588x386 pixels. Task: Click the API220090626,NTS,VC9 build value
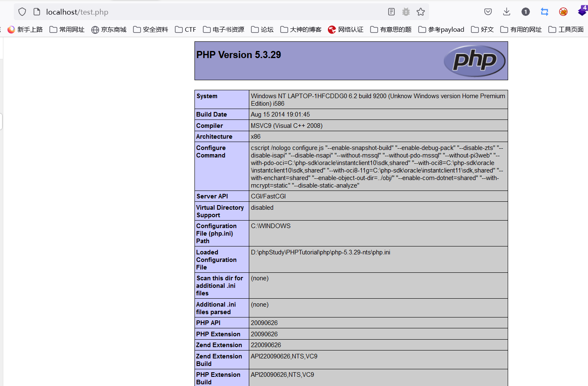pyautogui.click(x=284, y=356)
